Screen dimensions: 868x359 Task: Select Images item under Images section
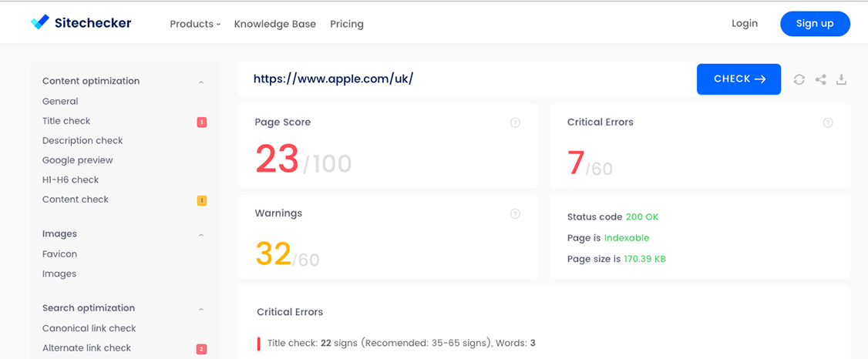(59, 273)
